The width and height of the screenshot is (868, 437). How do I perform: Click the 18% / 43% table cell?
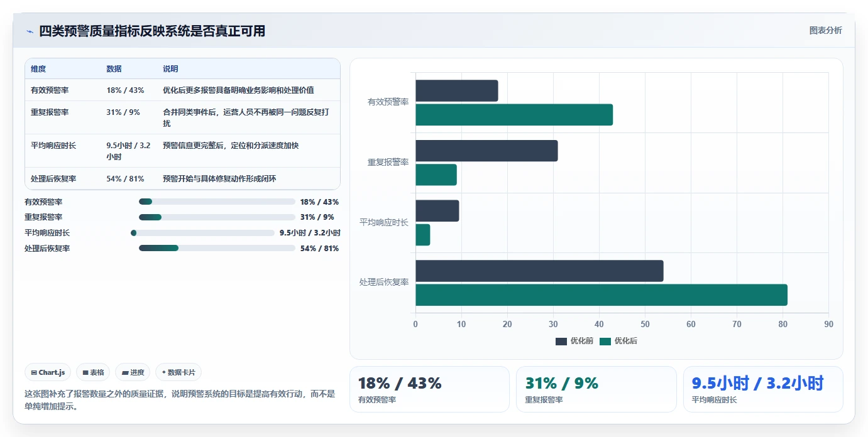pyautogui.click(x=126, y=90)
